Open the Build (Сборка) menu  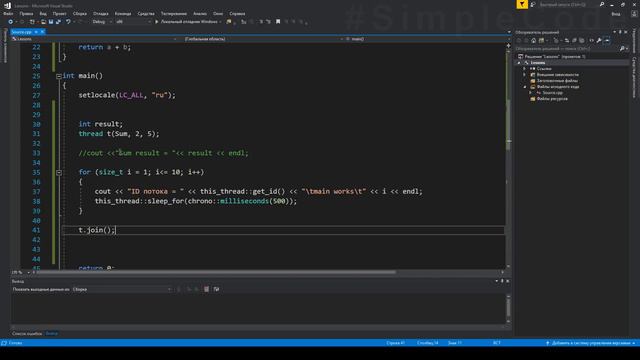pyautogui.click(x=80, y=13)
